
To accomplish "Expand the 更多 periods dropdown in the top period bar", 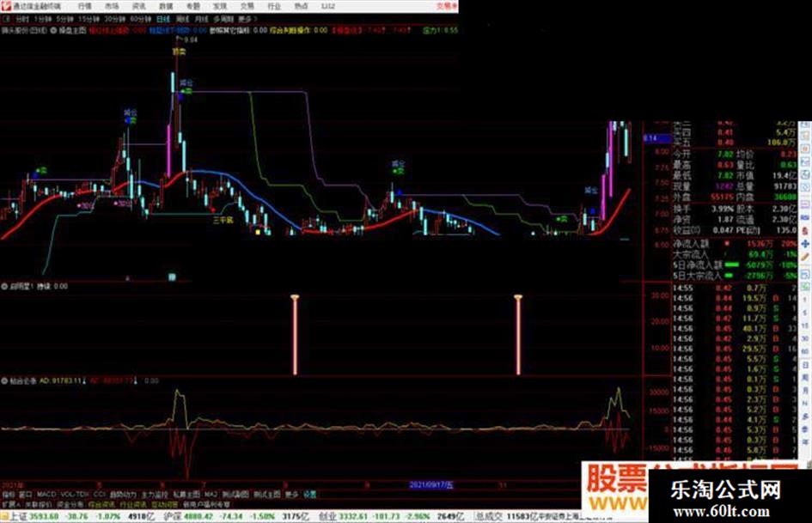I will (246, 19).
